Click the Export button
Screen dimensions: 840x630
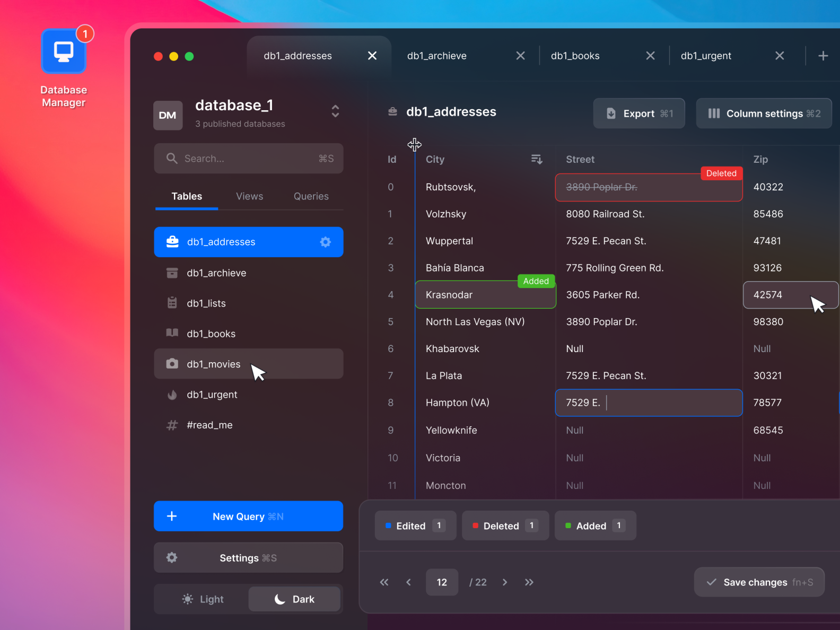[x=639, y=113]
